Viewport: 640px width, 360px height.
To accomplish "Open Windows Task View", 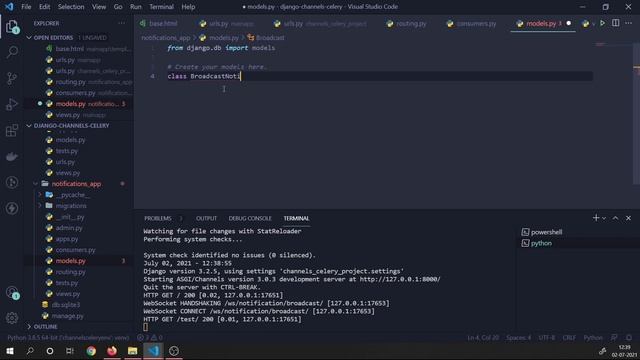I will coord(70,351).
